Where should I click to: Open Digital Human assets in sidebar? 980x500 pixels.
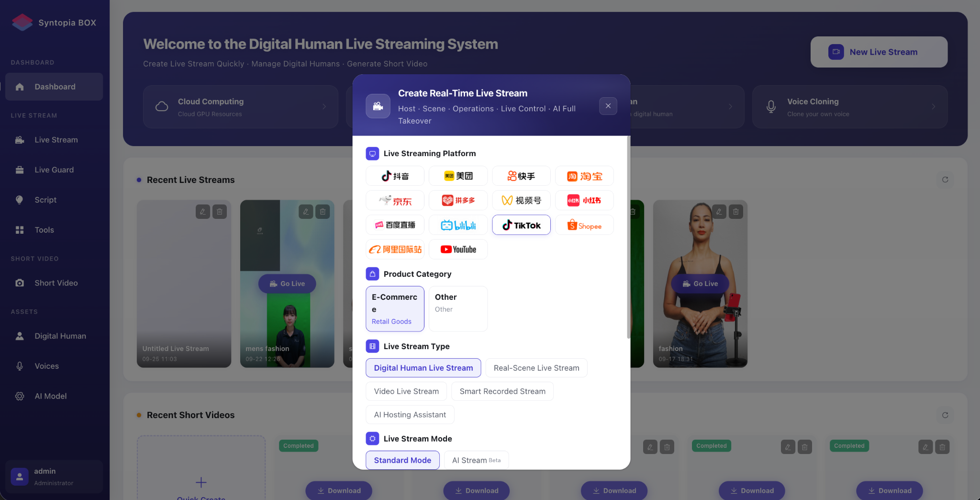pyautogui.click(x=54, y=336)
